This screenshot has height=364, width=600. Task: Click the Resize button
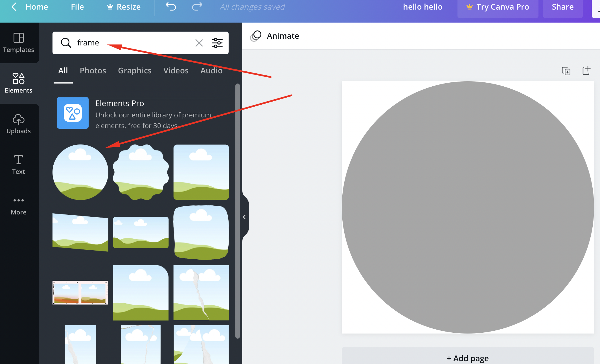coord(124,7)
